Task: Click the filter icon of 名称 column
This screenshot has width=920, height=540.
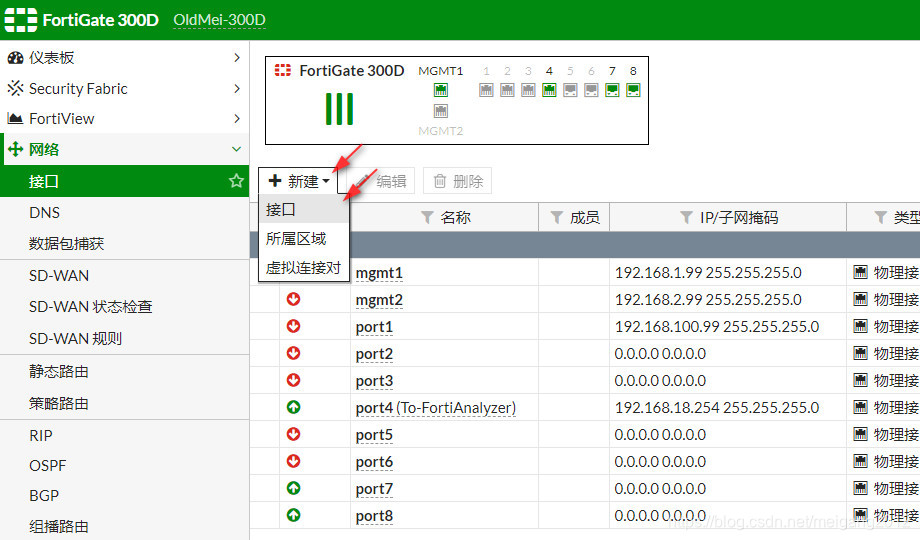Action: tap(428, 217)
